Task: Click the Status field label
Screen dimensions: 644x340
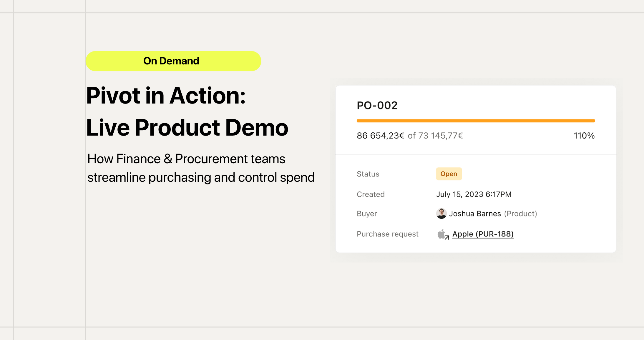Action: tap(368, 174)
